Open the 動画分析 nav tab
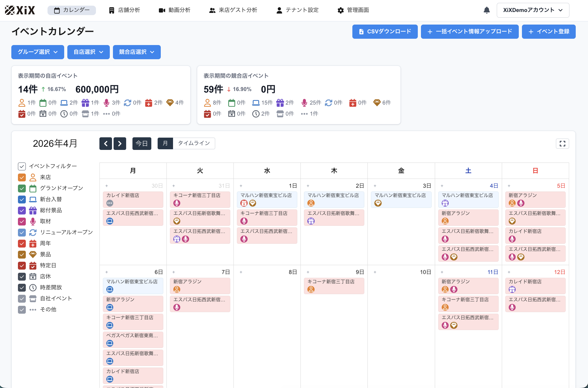 (175, 10)
